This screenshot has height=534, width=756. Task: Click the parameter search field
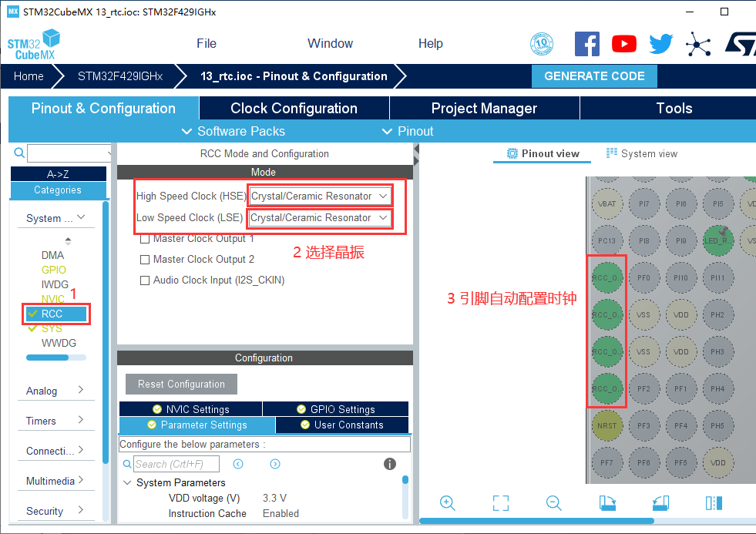pos(176,464)
